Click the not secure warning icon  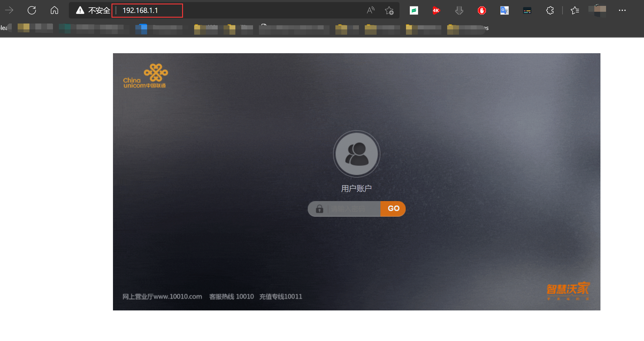[80, 11]
